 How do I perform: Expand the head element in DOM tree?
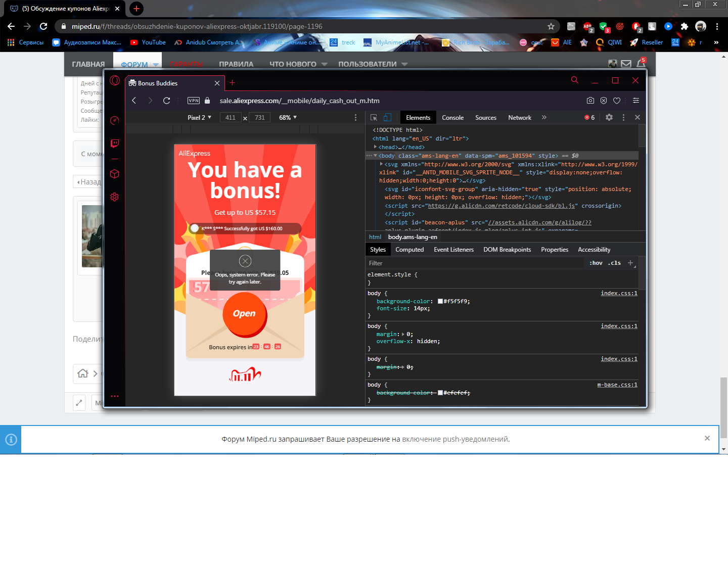pyautogui.click(x=375, y=147)
